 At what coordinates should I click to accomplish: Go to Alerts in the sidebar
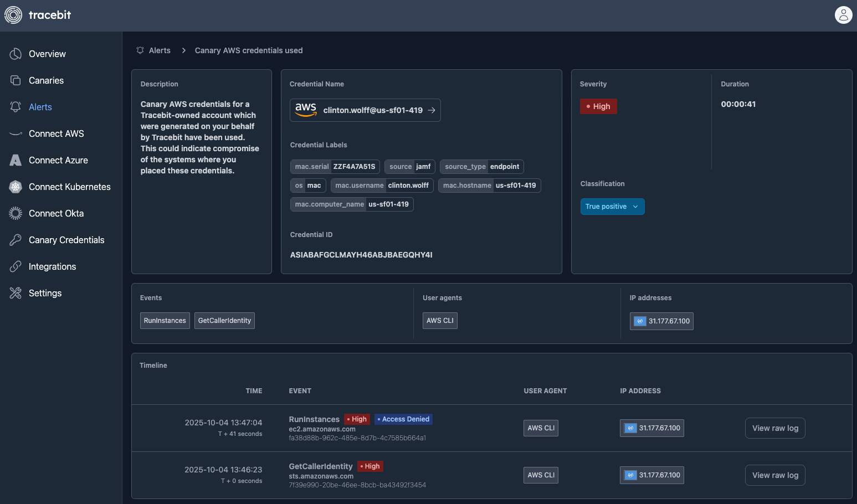pyautogui.click(x=40, y=107)
